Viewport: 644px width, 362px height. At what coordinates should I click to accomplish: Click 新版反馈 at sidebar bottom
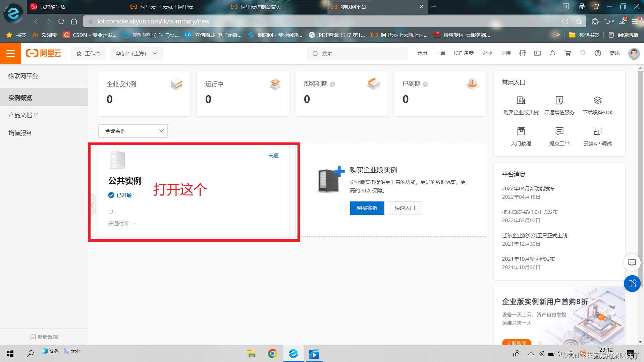[44, 337]
